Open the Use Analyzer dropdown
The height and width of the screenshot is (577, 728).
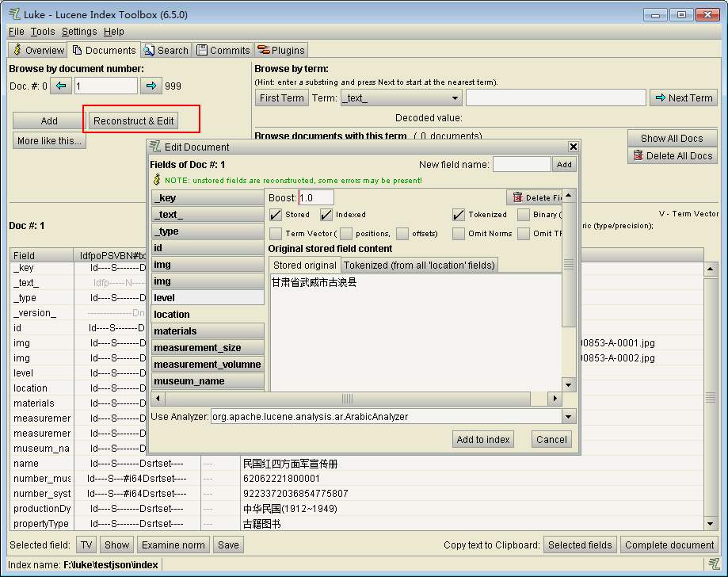coord(569,417)
